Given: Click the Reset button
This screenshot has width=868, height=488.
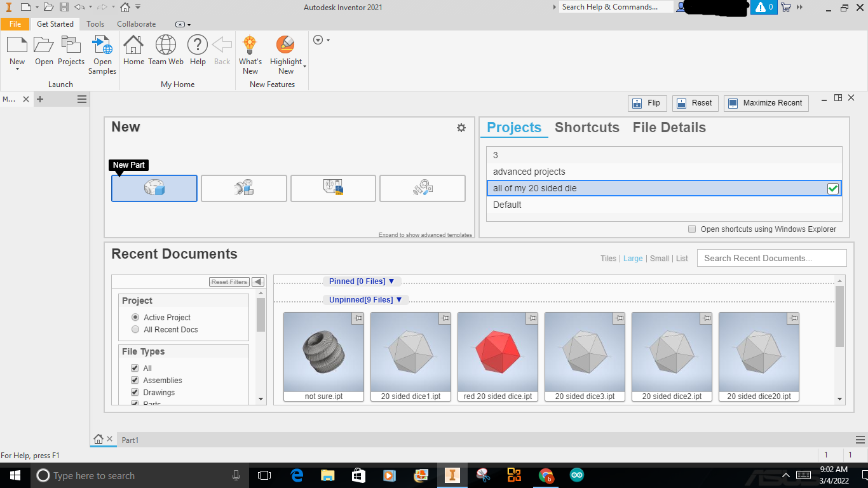Looking at the screenshot, I should click(x=695, y=103).
